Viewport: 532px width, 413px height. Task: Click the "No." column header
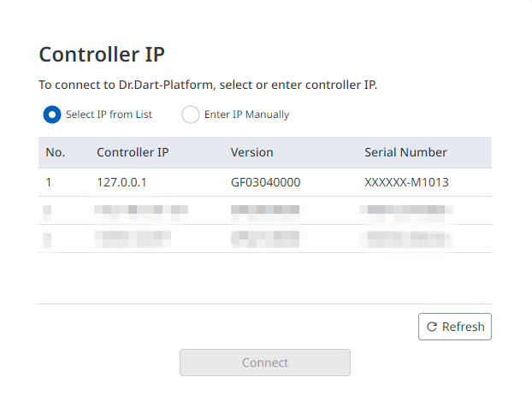click(56, 152)
